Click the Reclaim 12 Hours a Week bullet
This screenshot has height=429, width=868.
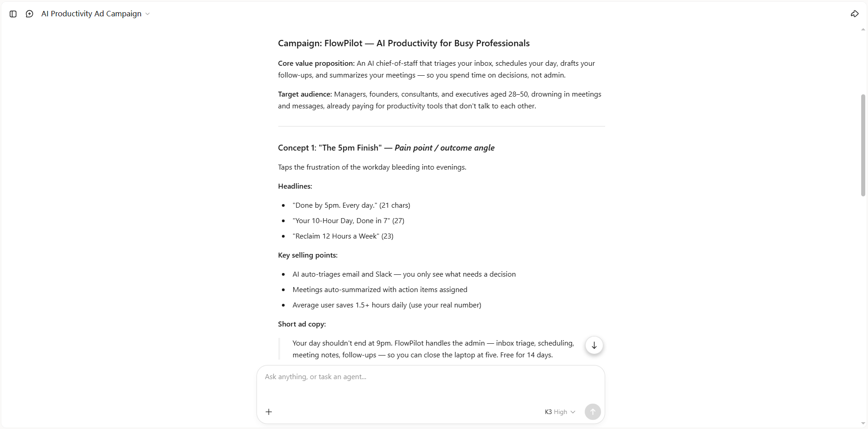coord(343,236)
